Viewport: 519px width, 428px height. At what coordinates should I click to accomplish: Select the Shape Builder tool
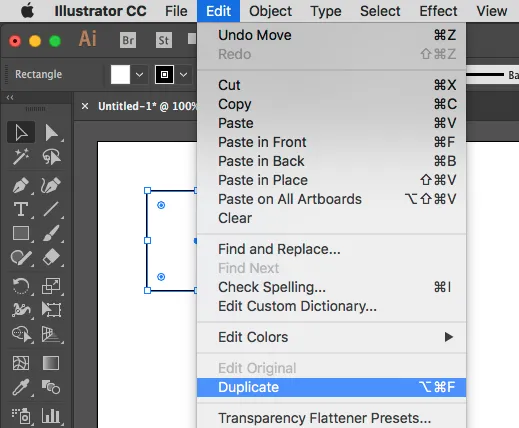tap(21, 334)
